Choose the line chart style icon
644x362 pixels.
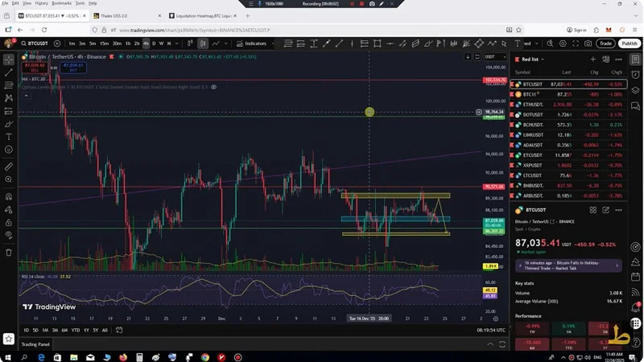point(216,43)
